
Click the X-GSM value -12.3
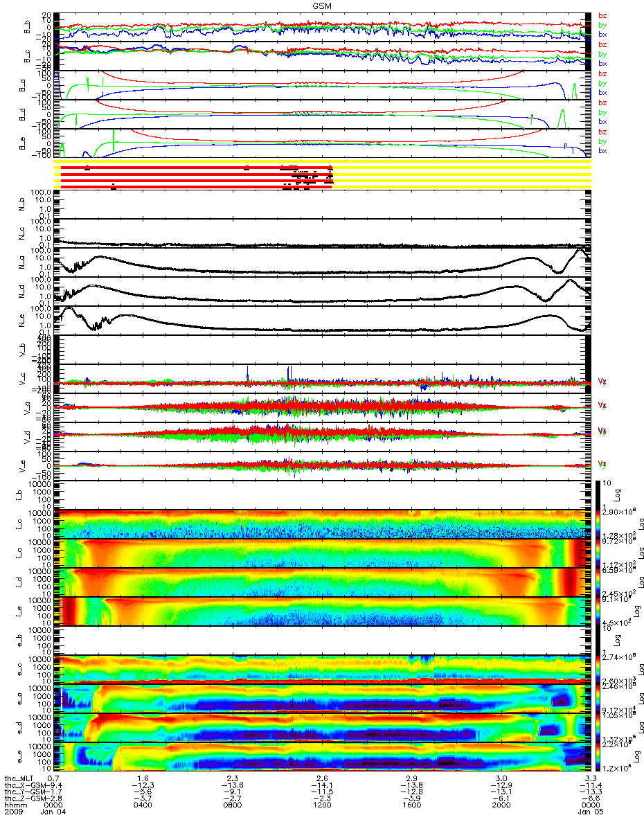(x=142, y=785)
